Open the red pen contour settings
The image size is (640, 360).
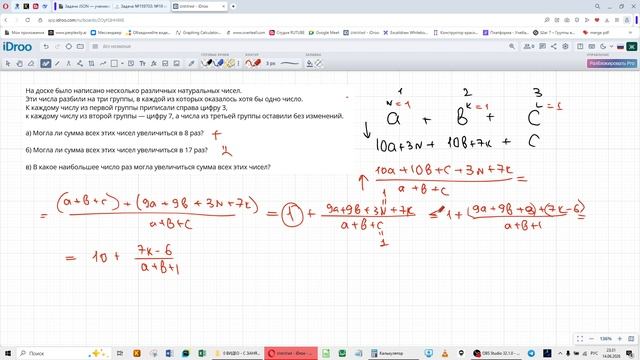tap(253, 63)
